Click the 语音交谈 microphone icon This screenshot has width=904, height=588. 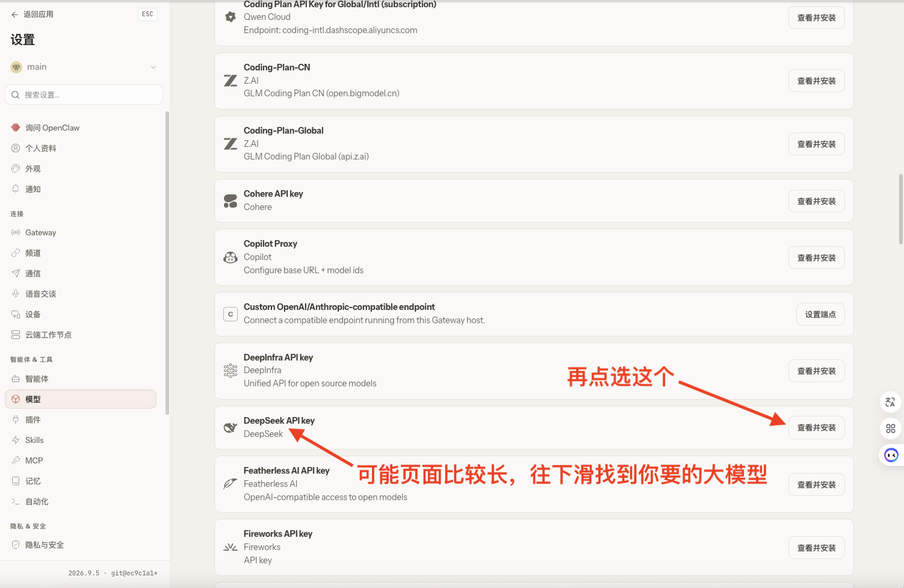pyautogui.click(x=16, y=294)
